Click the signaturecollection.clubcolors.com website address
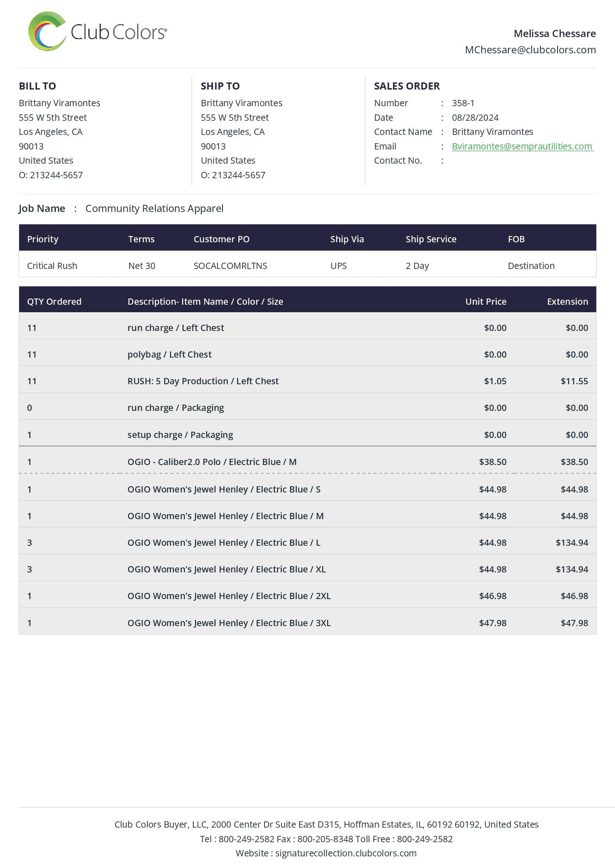Viewport: 615px width, 868px height. [346, 853]
